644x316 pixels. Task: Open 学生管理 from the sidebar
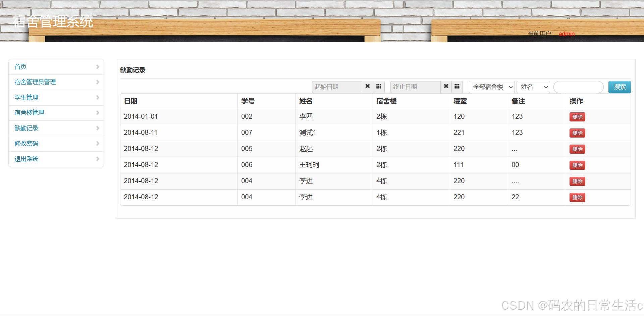pos(26,97)
